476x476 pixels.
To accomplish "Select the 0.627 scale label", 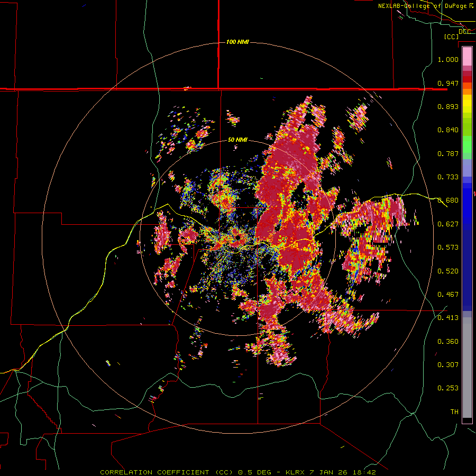I will [x=448, y=224].
